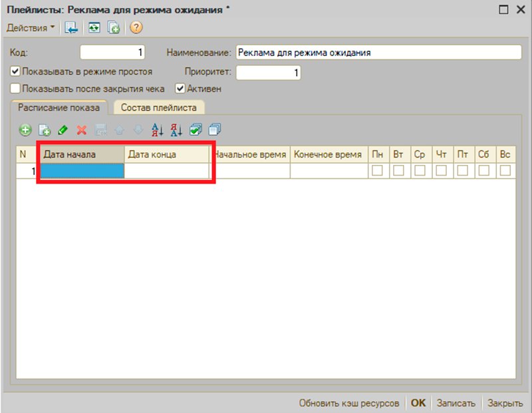Click the add-by-copying row icon
This screenshot has height=413, width=532.
click(45, 130)
